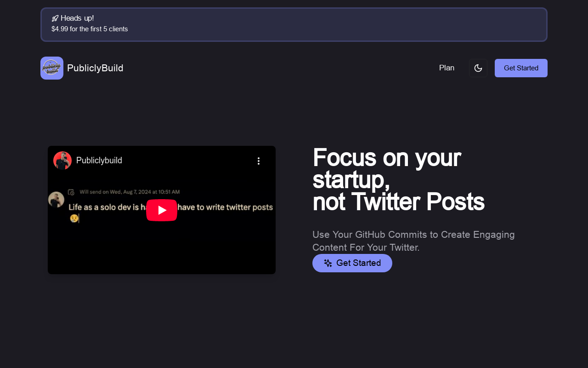
Task: Click Get Started button with sparkle icon
Action: coord(352,263)
